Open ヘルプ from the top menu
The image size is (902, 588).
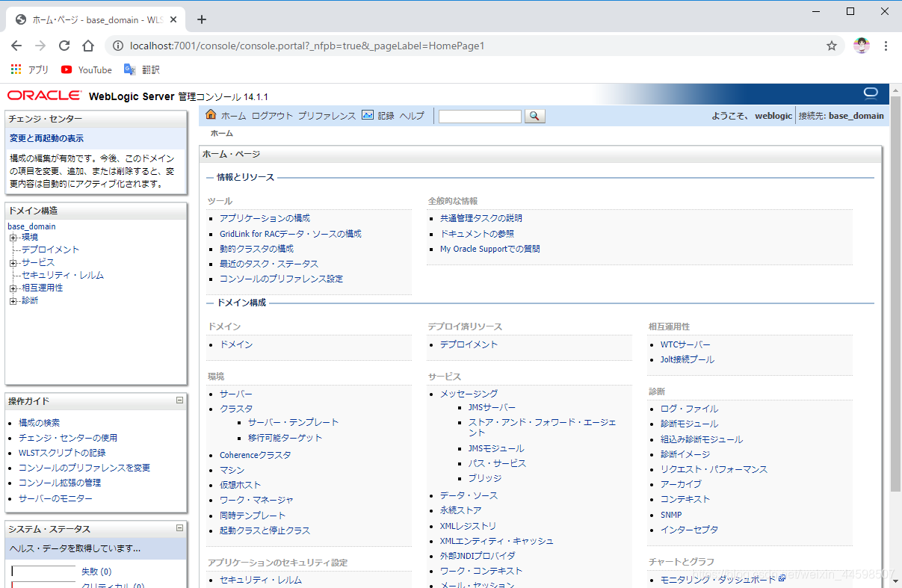412,116
